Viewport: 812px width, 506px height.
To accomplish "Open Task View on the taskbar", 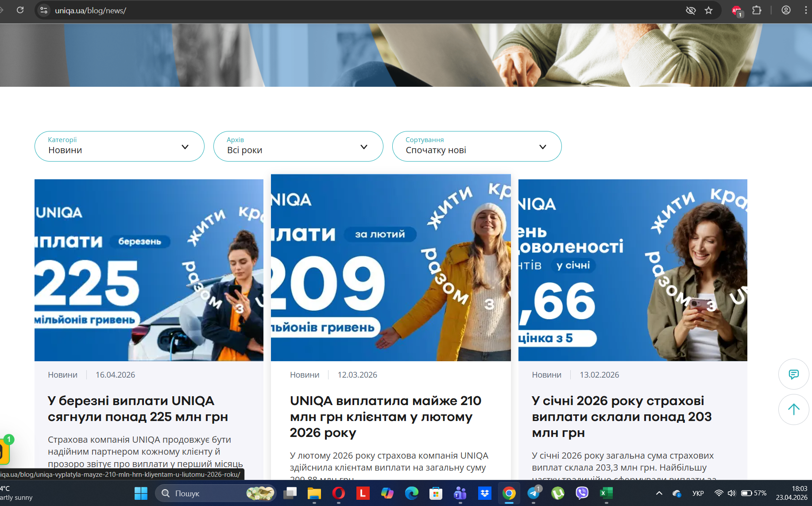I will (290, 493).
